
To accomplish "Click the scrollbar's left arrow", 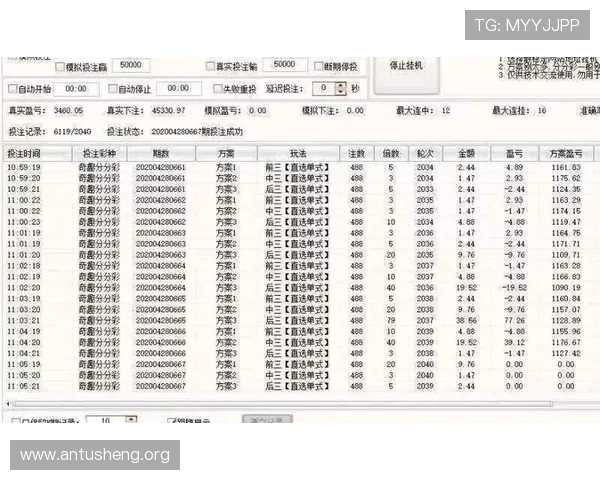I will point(8,404).
